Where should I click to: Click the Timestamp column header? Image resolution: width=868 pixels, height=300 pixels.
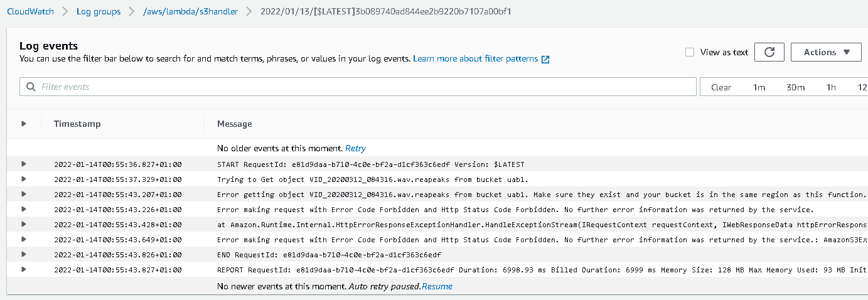coord(77,124)
